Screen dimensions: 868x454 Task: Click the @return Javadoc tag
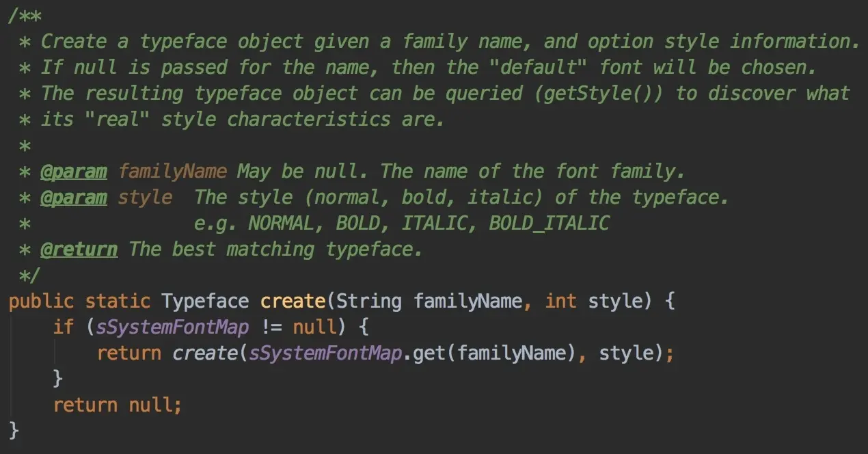[x=79, y=249]
